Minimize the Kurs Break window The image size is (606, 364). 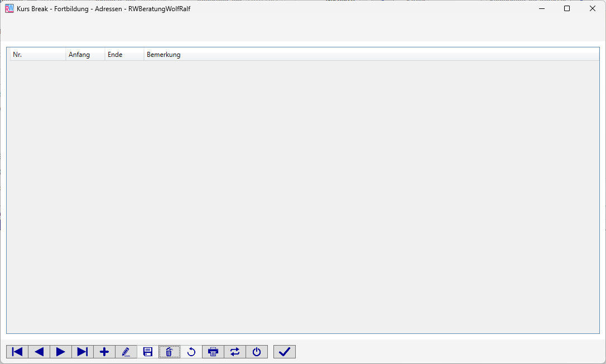coord(542,8)
